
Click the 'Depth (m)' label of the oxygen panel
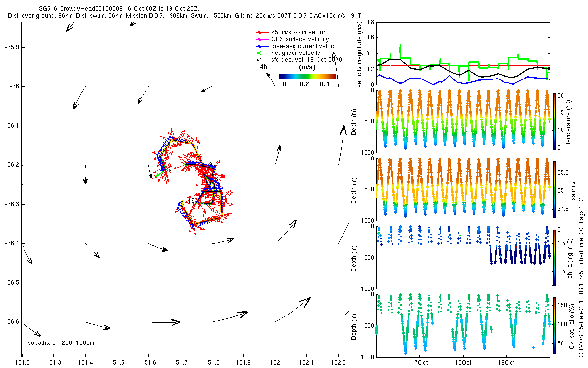[354, 327]
